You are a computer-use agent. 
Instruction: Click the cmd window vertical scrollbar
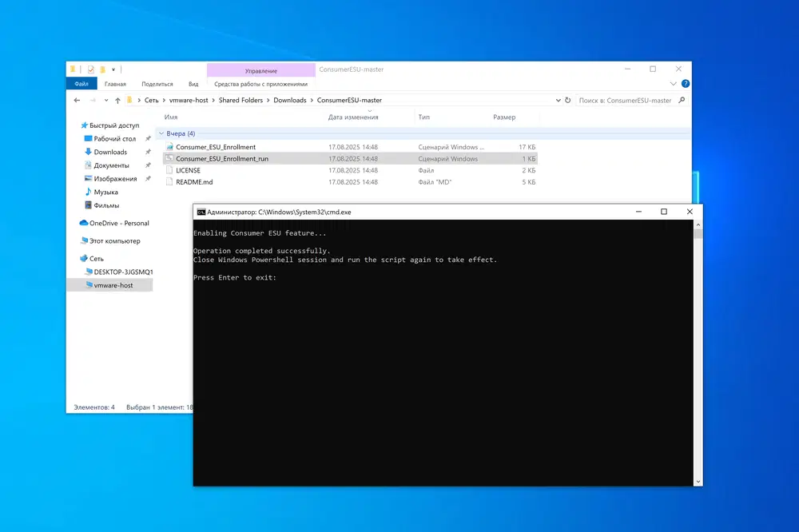(x=698, y=351)
